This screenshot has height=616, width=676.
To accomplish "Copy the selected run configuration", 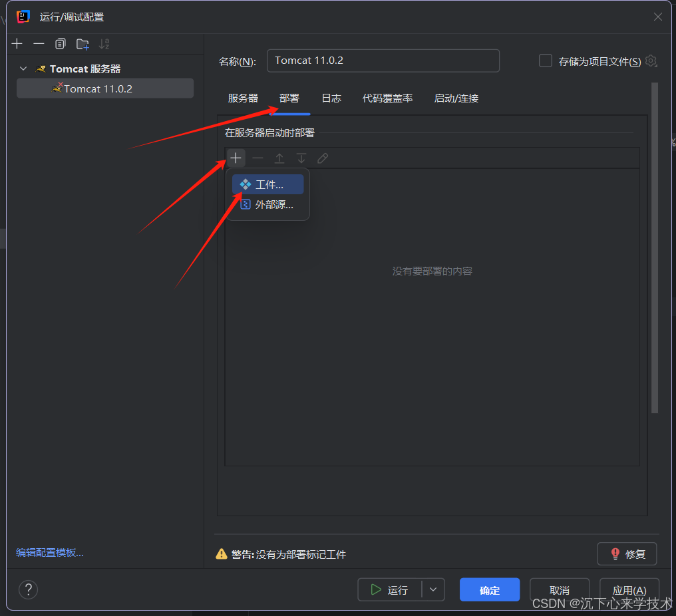I will pyautogui.click(x=61, y=43).
